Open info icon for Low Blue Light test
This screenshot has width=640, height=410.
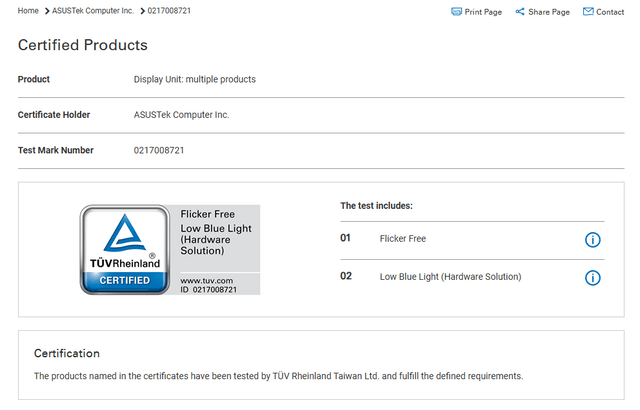(x=593, y=278)
